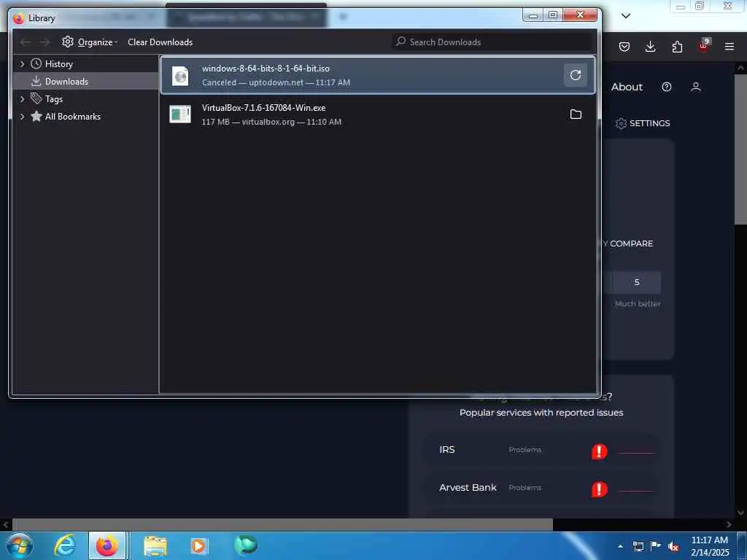The image size is (747, 560).
Task: Open SETTINGS on the webpage
Action: point(642,123)
